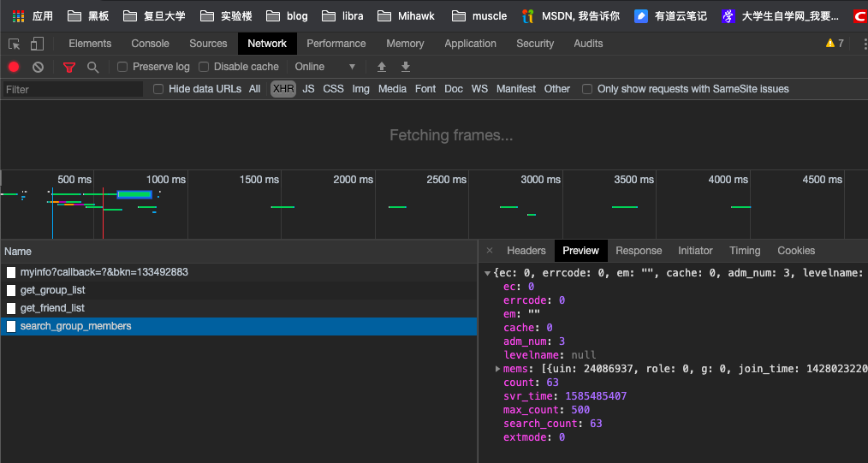Click the export HAR download arrow
Screen dimensions: 868x463
[406, 67]
